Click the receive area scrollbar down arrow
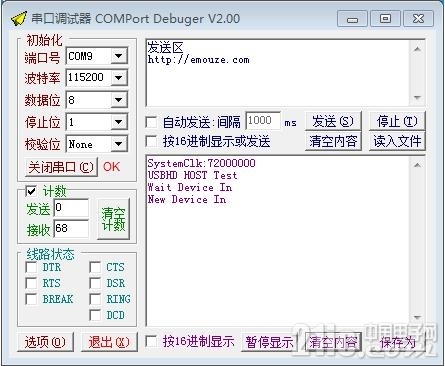 (417, 317)
